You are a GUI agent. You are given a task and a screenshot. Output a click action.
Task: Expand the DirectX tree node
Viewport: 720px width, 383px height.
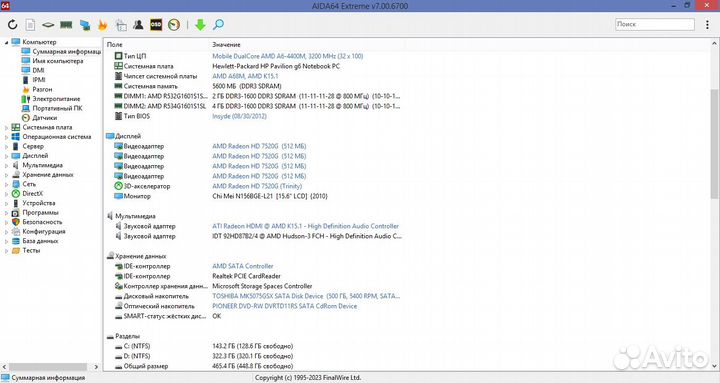click(x=6, y=194)
